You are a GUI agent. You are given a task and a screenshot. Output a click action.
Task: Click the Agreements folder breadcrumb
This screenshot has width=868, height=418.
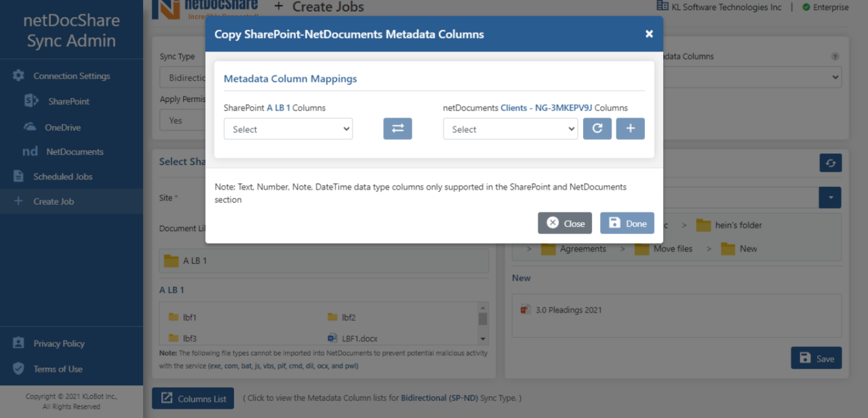click(573, 249)
